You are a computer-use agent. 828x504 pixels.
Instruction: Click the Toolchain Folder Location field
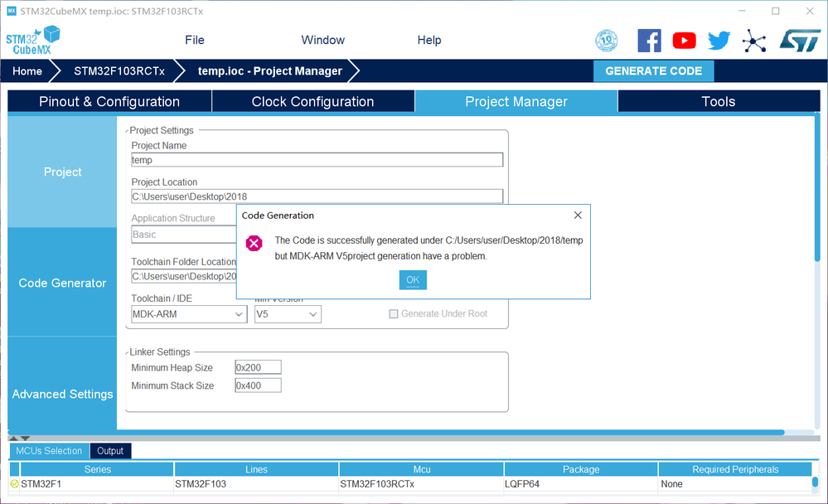184,276
